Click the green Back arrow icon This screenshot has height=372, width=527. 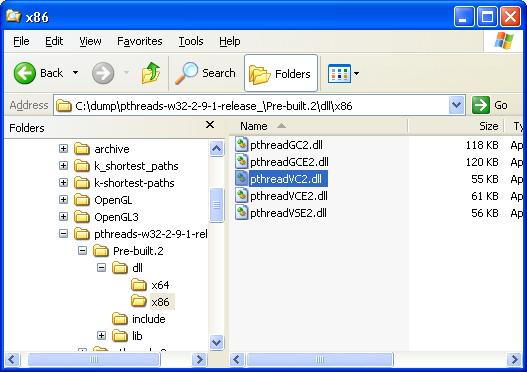point(25,73)
